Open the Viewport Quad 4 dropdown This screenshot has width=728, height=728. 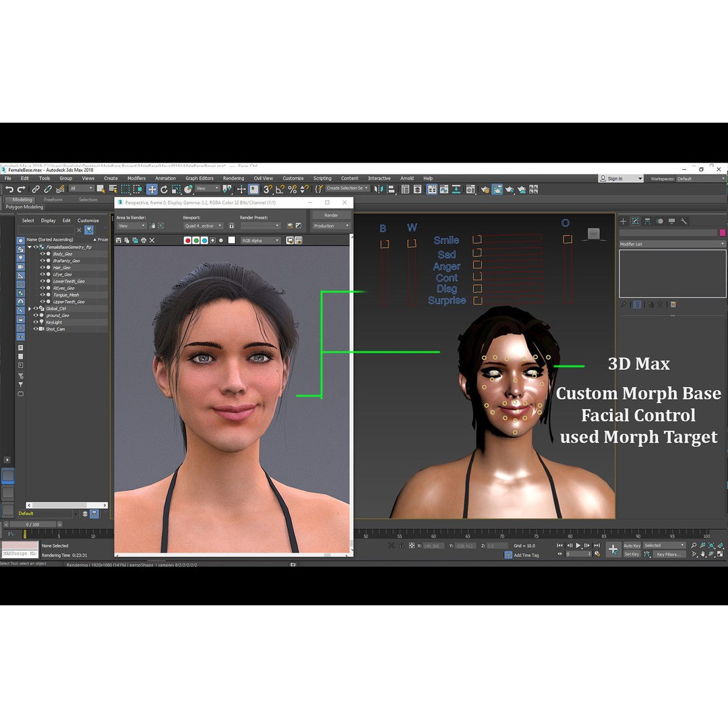coord(203,226)
